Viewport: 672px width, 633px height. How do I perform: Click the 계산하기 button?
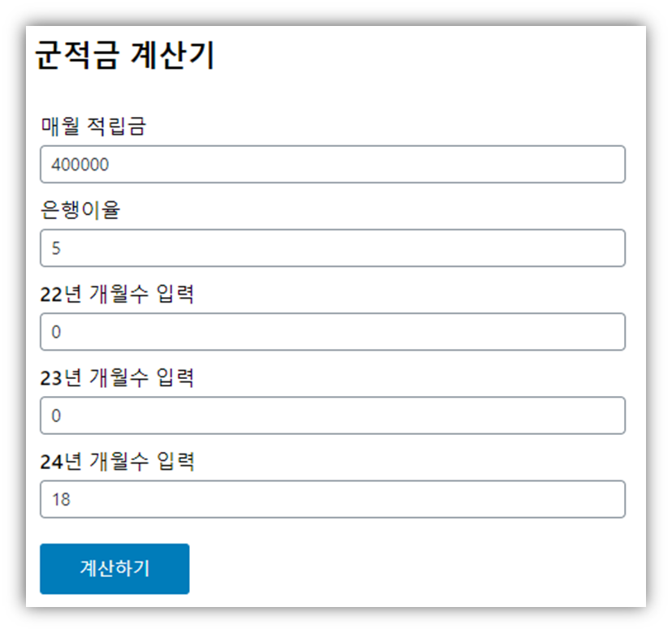(x=114, y=569)
